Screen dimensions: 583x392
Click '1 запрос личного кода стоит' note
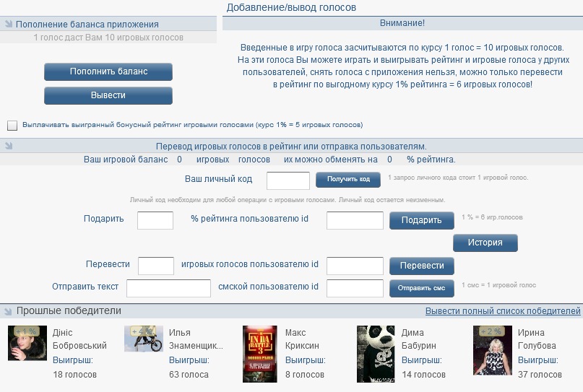coord(458,178)
